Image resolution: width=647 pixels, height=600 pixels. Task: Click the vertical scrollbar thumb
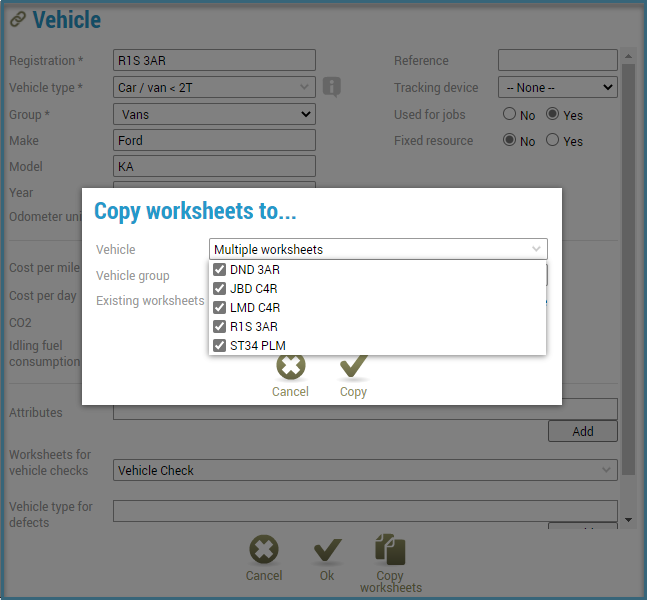pos(628,269)
